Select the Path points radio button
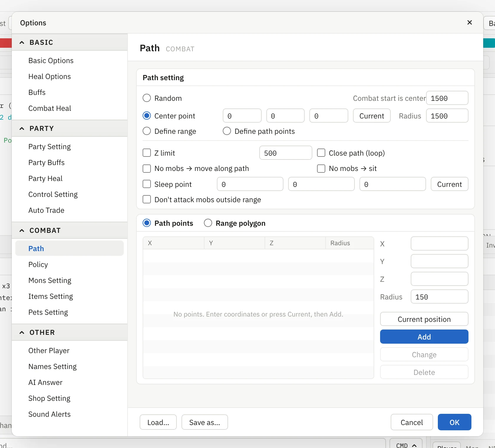Viewport: 495px width, 448px height. (147, 223)
